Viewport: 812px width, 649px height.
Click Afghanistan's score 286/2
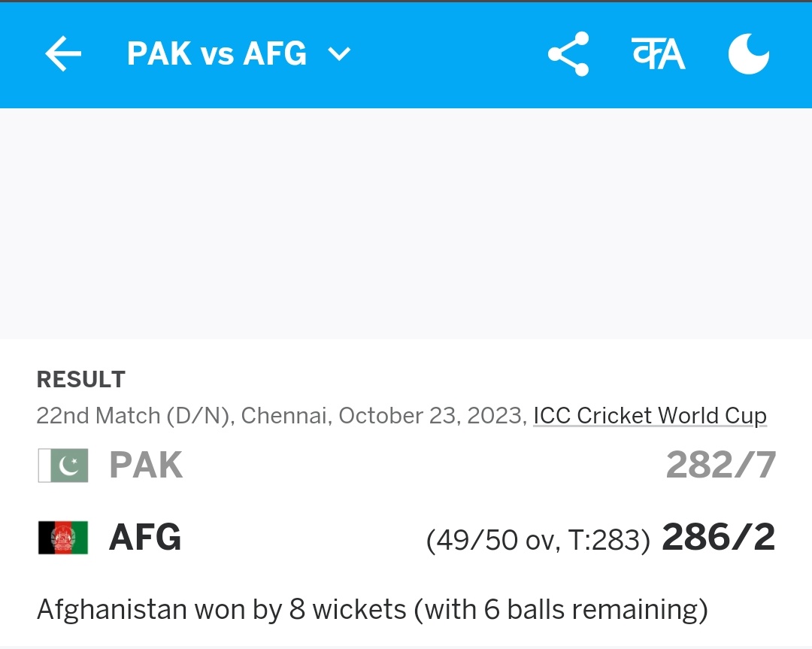point(719,537)
